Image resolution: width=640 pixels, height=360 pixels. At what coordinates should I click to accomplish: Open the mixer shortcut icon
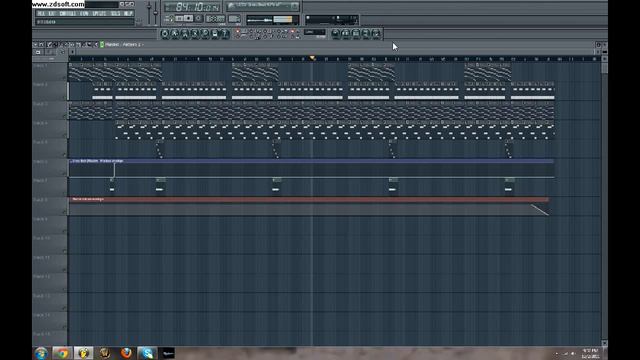click(x=205, y=33)
